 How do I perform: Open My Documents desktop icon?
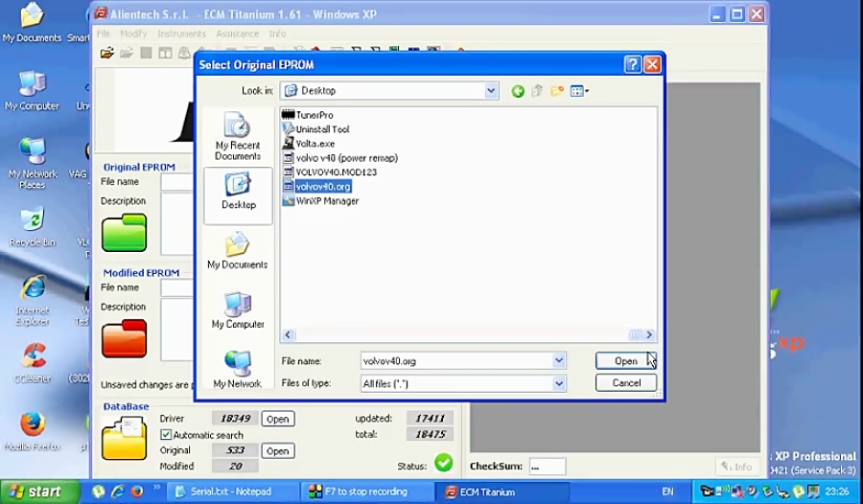point(32,23)
